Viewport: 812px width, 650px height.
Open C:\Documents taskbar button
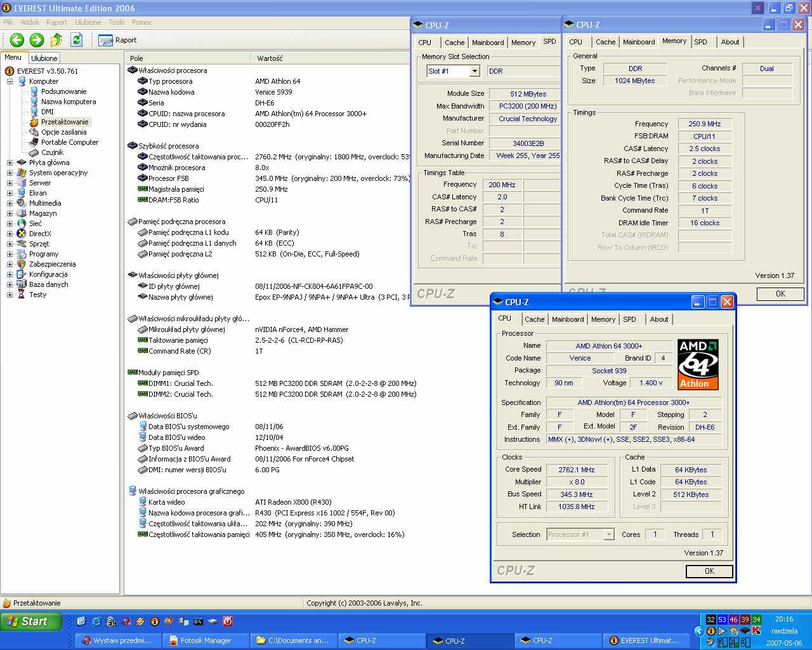[293, 640]
